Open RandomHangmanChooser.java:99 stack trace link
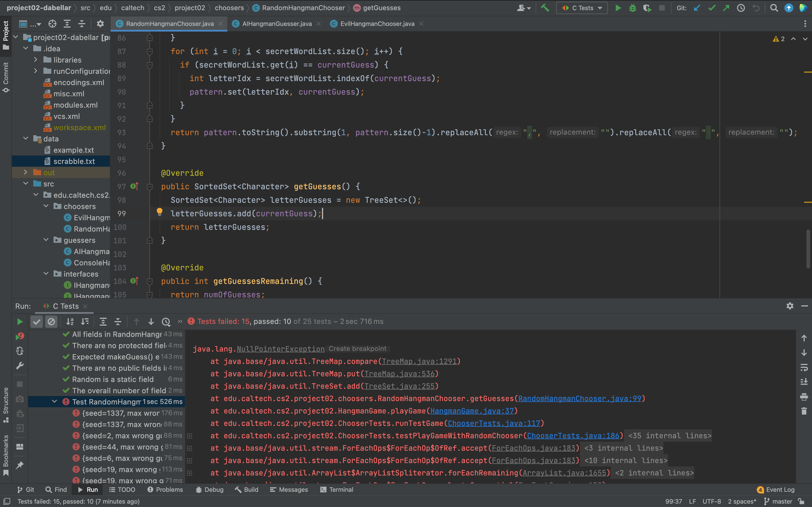The width and height of the screenshot is (812, 507). (x=579, y=398)
